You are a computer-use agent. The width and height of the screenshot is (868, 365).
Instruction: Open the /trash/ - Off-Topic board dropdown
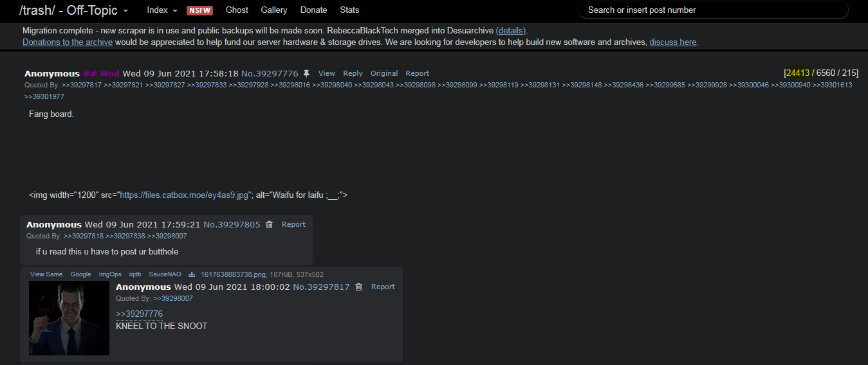click(x=74, y=10)
